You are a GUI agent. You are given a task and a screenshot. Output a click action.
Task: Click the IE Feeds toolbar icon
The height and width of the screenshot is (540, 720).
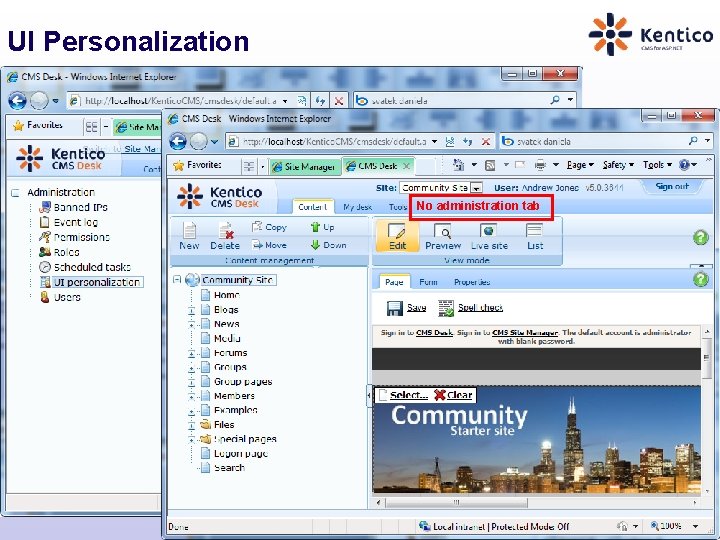[x=490, y=165]
